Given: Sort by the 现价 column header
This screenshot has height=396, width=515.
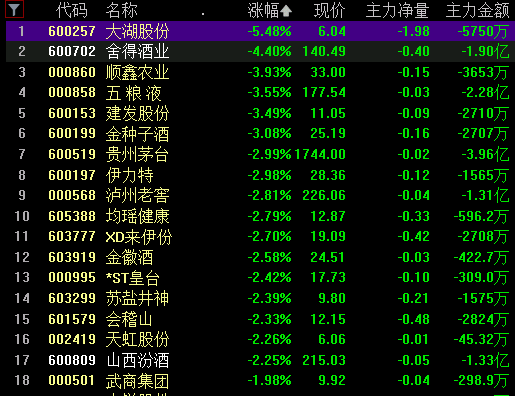Looking at the screenshot, I should pyautogui.click(x=329, y=11).
